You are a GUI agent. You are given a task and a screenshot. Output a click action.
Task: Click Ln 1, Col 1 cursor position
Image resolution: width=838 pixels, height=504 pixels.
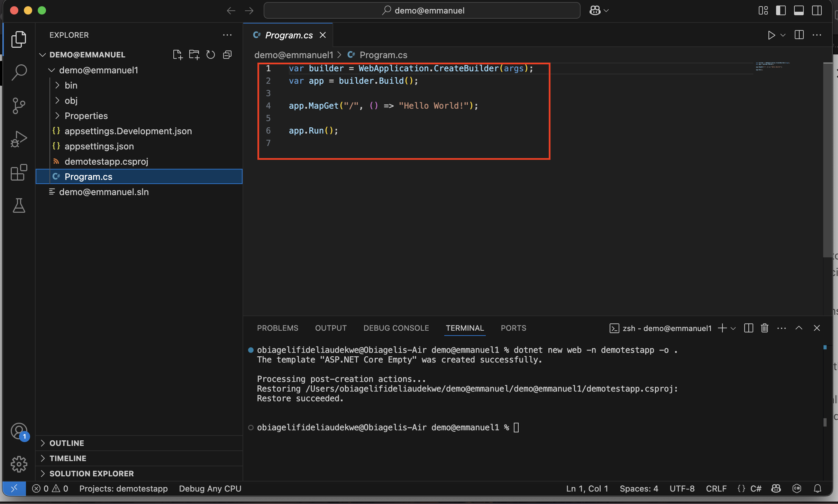587,488
